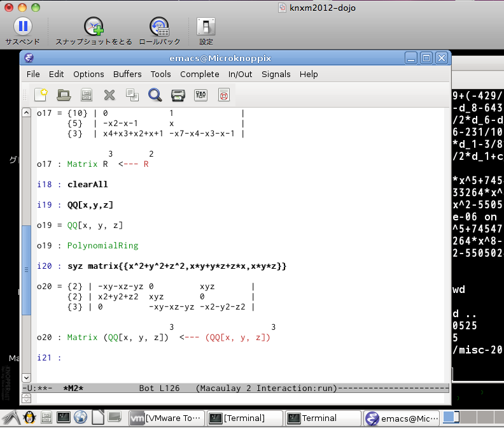Switch to the Terminal taskbar window without brackets
This screenshot has height=428, width=504.
tap(323, 418)
